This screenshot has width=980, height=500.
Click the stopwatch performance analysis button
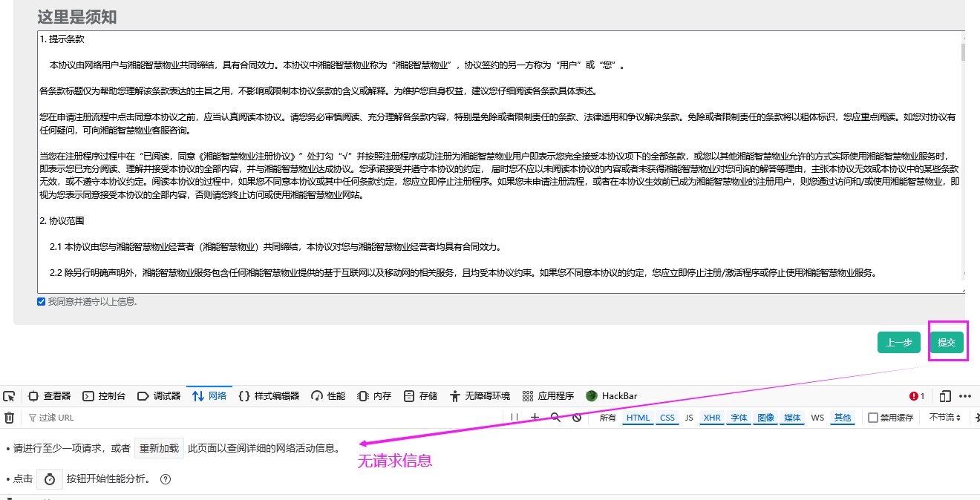click(x=50, y=479)
